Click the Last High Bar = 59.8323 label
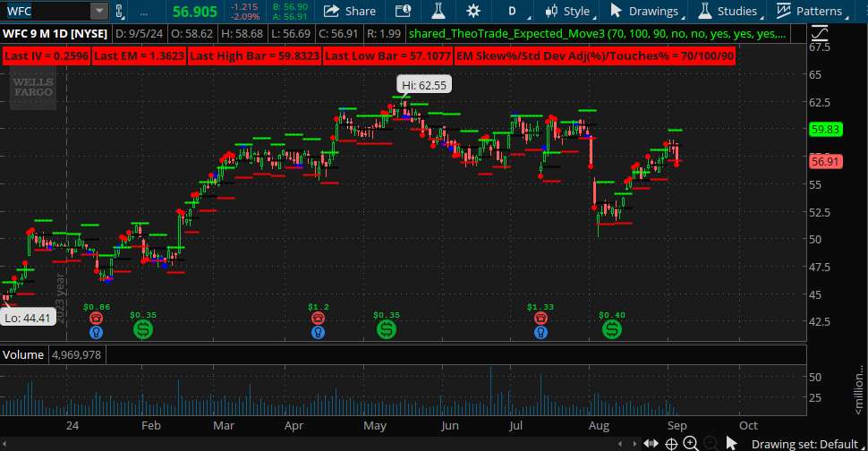This screenshot has height=451, width=868. 255,55
